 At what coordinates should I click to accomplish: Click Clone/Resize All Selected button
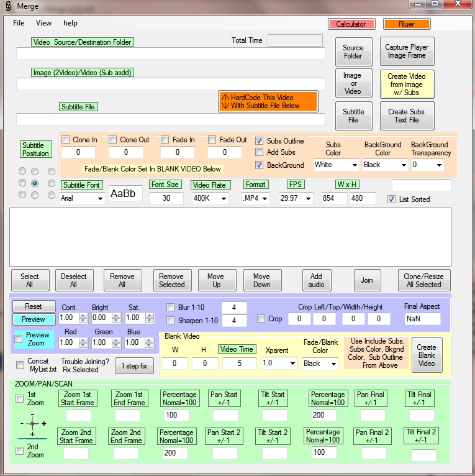point(424,280)
